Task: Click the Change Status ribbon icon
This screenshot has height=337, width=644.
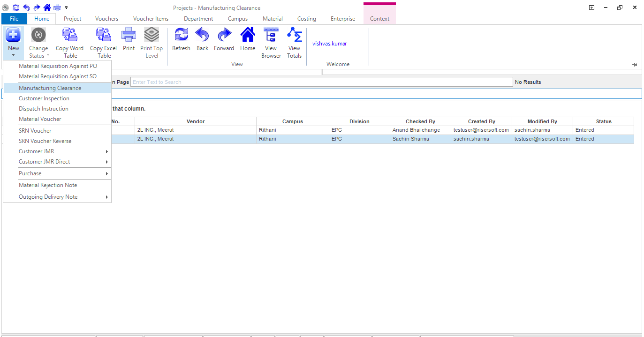Action: point(38,35)
